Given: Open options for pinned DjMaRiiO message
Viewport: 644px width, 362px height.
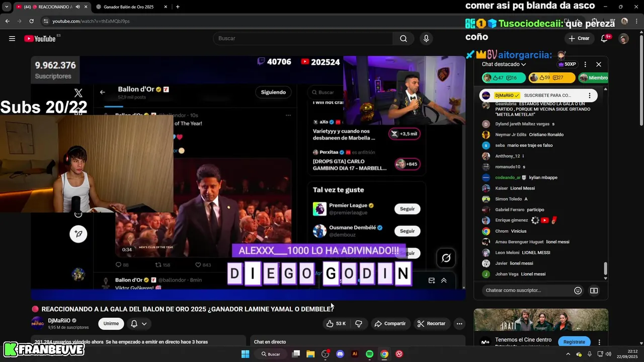Looking at the screenshot, I should tap(590, 96).
